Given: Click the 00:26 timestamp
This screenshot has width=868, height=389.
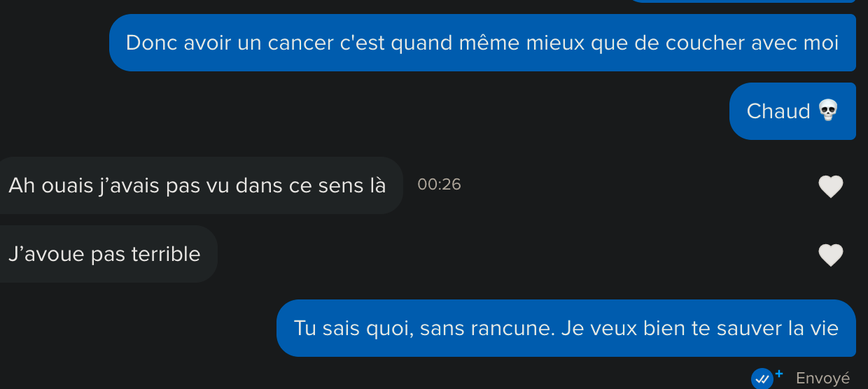Looking at the screenshot, I should pyautogui.click(x=439, y=185).
